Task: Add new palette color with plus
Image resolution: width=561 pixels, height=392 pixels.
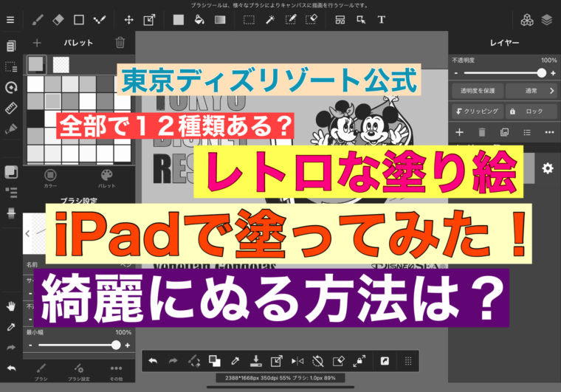Action: [37, 43]
